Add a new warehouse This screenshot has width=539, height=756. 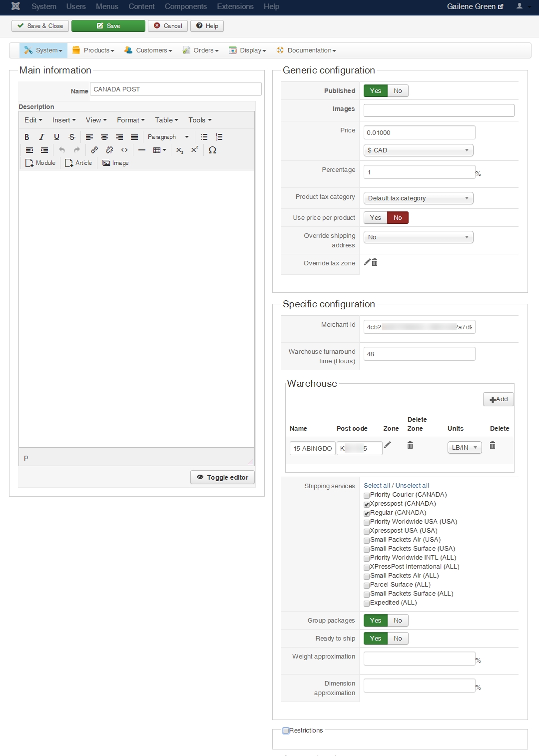tap(499, 399)
